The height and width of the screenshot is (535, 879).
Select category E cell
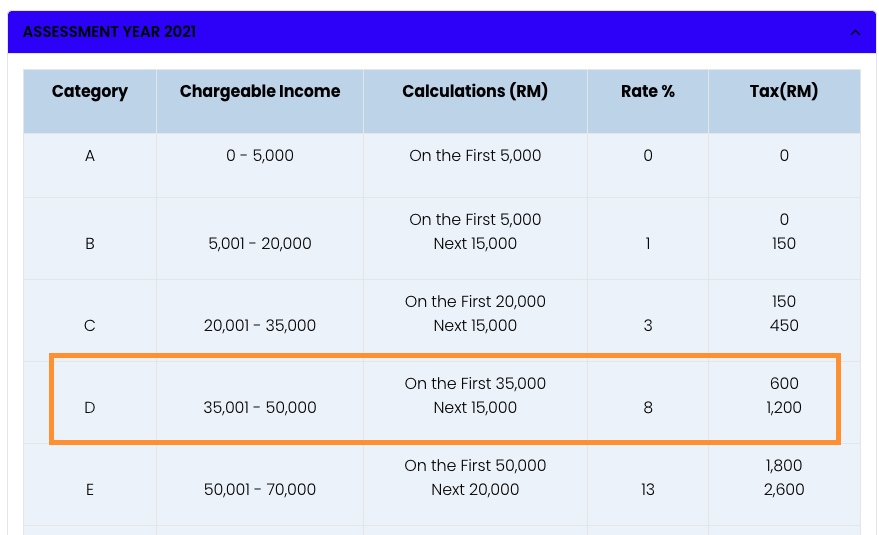pyautogui.click(x=90, y=490)
